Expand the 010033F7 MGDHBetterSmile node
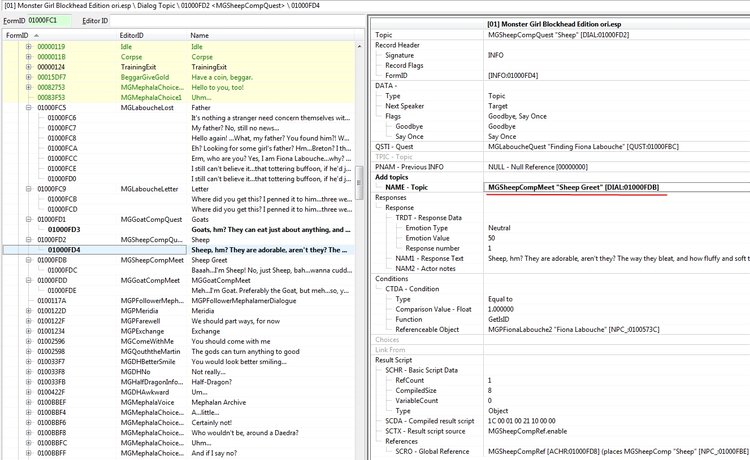 click(x=28, y=361)
